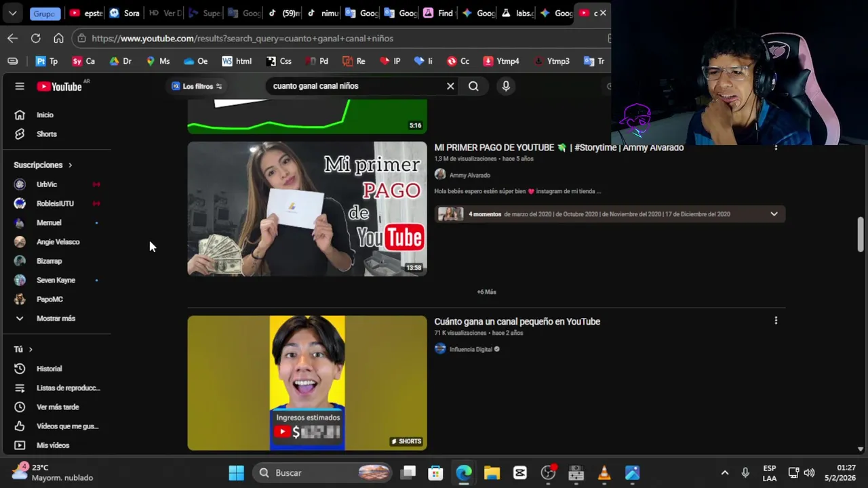868x488 pixels.
Task: Go to the YouTube logo home
Action: pos(59,86)
